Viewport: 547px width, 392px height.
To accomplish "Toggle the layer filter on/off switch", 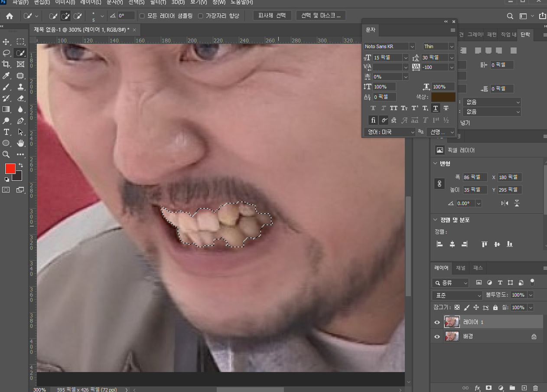I will 532,282.
